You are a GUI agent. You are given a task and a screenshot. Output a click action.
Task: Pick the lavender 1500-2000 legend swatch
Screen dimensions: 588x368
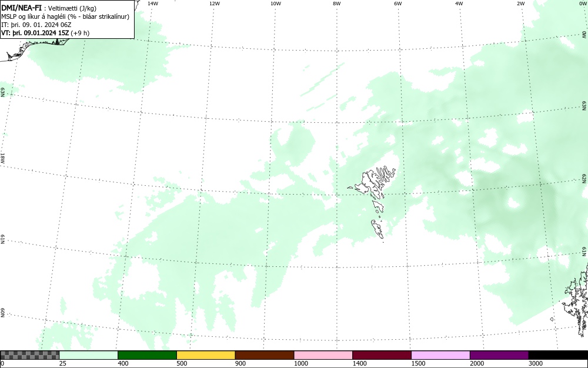(440, 355)
